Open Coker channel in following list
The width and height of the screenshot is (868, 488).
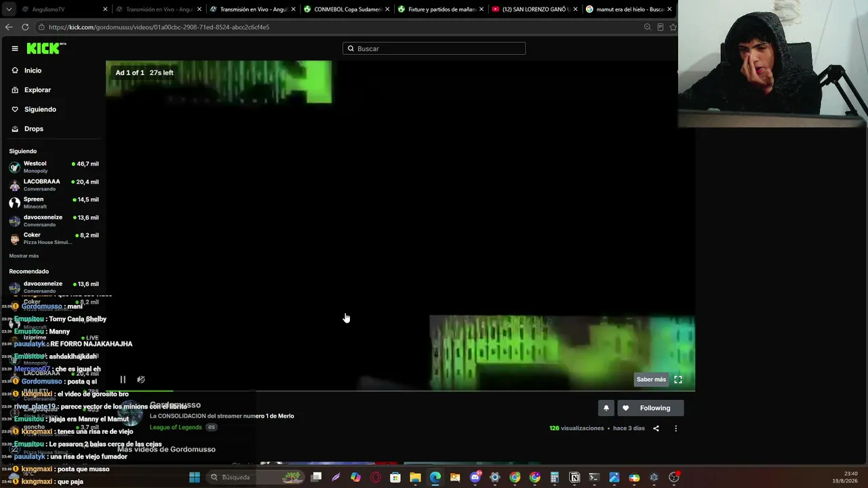54,239
